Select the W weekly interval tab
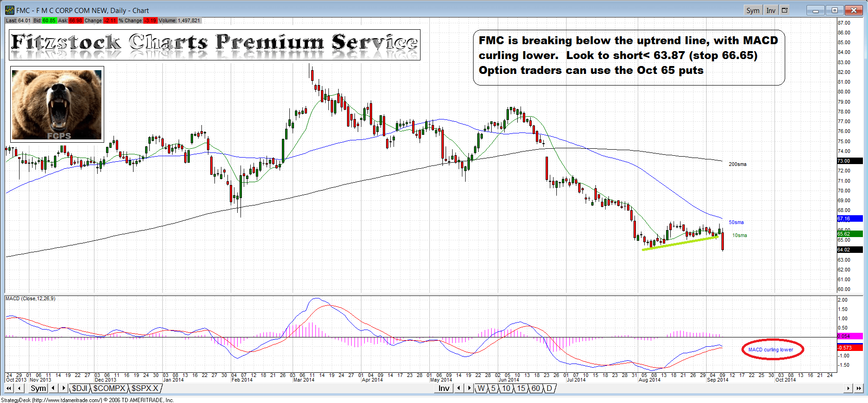Screen dimensions: 868x403 pyautogui.click(x=481, y=388)
